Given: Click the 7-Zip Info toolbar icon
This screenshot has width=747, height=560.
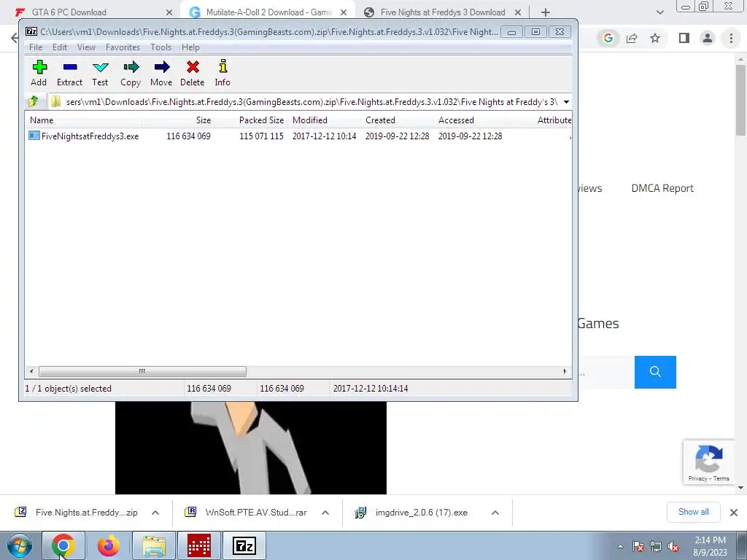Looking at the screenshot, I should tap(222, 67).
